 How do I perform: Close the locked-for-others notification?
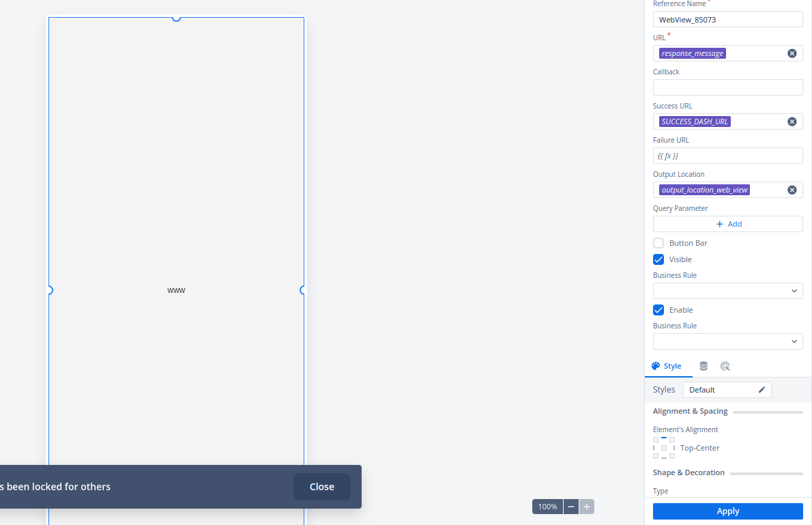coord(321,487)
